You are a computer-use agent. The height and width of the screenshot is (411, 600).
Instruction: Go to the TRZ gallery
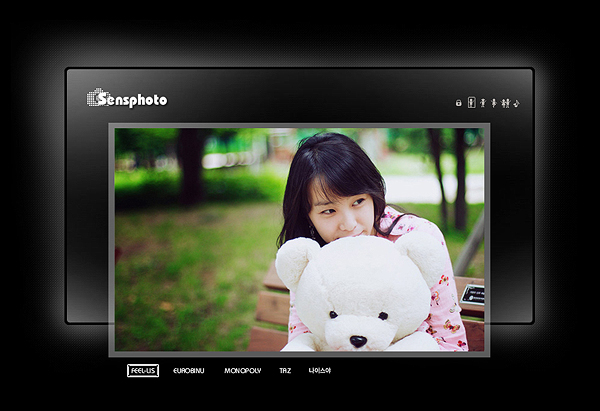(x=285, y=370)
